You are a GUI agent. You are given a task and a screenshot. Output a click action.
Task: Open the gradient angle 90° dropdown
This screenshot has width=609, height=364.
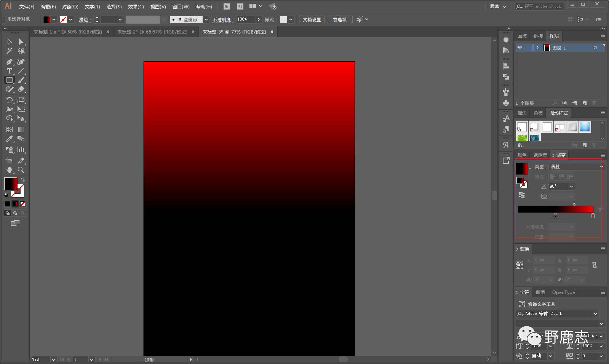coord(571,187)
